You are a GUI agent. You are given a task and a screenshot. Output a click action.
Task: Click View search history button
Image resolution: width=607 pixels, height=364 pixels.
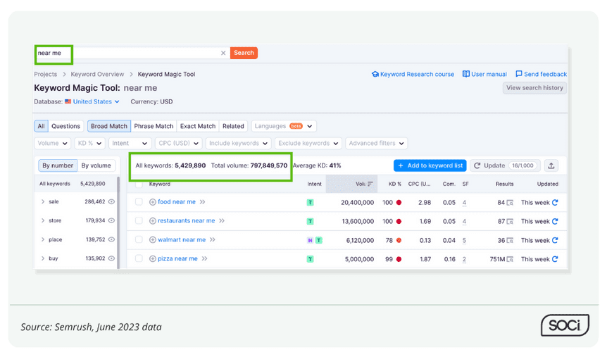(534, 88)
